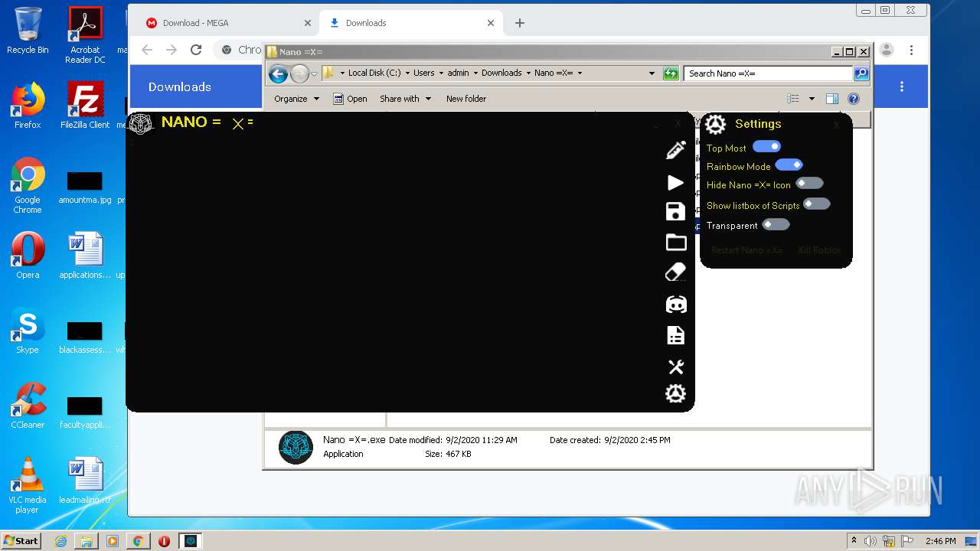The image size is (980, 551).
Task: Open leadmailing.rtf on the desktop
Action: click(x=85, y=482)
